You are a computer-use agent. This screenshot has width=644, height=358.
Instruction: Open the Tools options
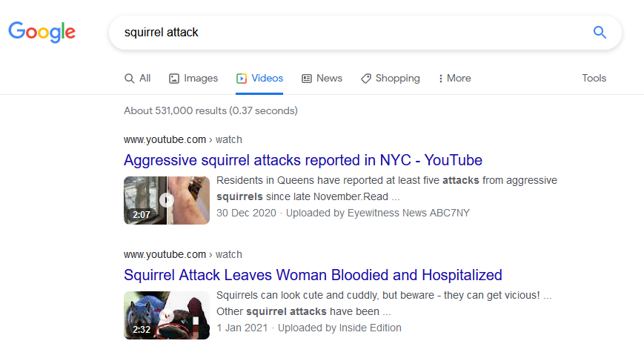click(x=594, y=78)
